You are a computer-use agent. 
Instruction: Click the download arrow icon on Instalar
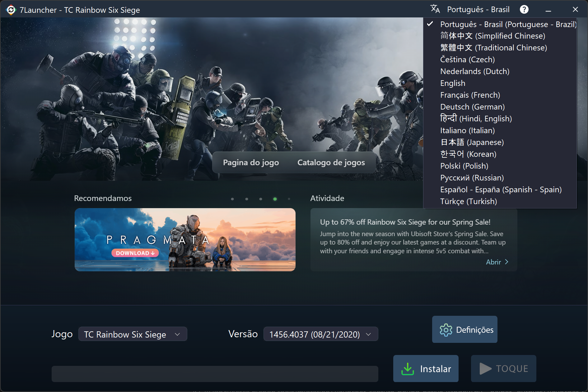(408, 369)
